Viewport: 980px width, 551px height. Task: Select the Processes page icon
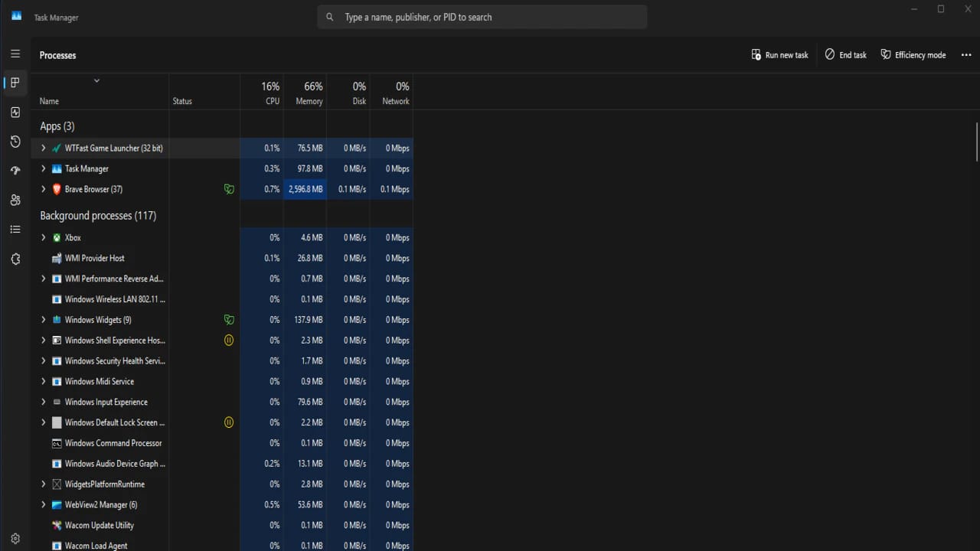(x=15, y=83)
